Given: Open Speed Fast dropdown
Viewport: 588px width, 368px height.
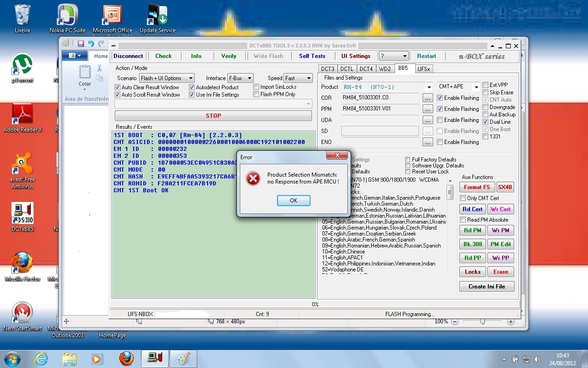Looking at the screenshot, I should coord(298,78).
